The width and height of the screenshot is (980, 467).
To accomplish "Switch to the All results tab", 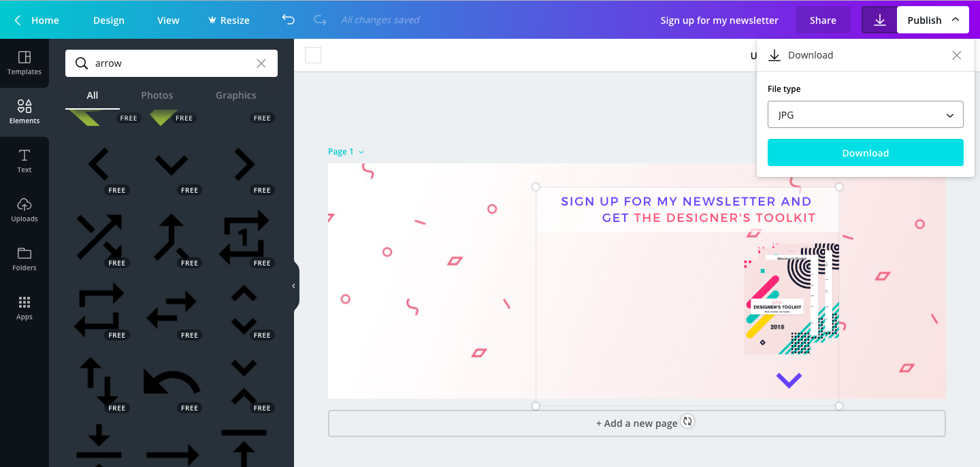I will pos(93,95).
